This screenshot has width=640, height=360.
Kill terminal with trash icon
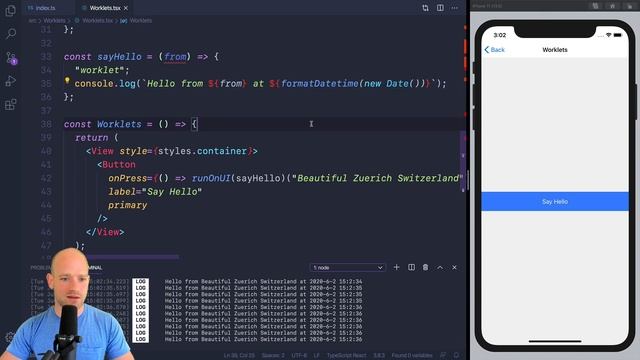click(x=425, y=267)
